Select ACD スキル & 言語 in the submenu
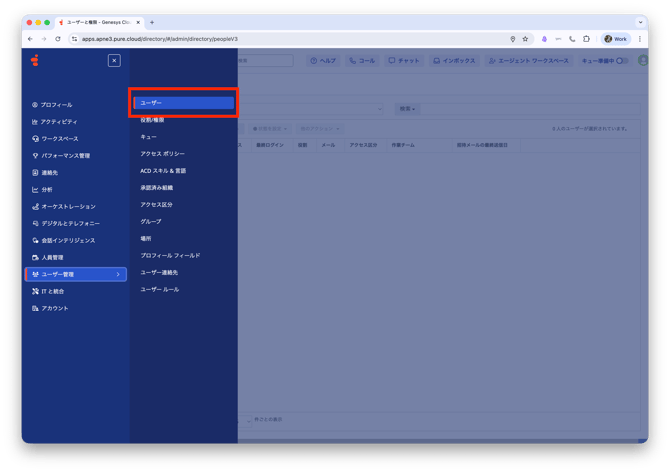Image resolution: width=670 pixels, height=472 pixels. 163,171
